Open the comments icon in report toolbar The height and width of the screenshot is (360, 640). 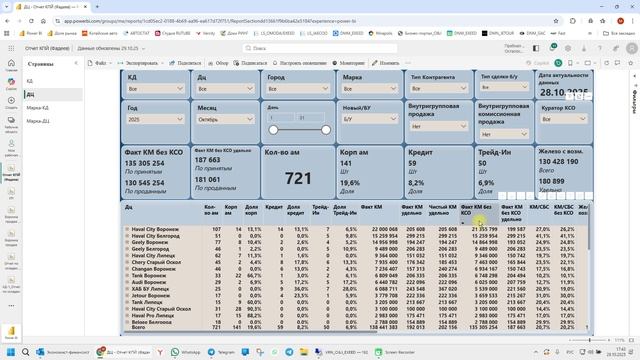tap(618, 63)
